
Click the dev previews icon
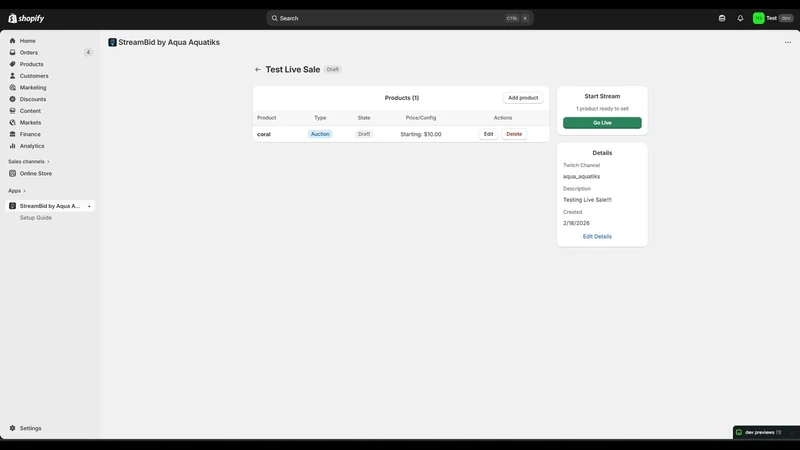[x=739, y=432]
